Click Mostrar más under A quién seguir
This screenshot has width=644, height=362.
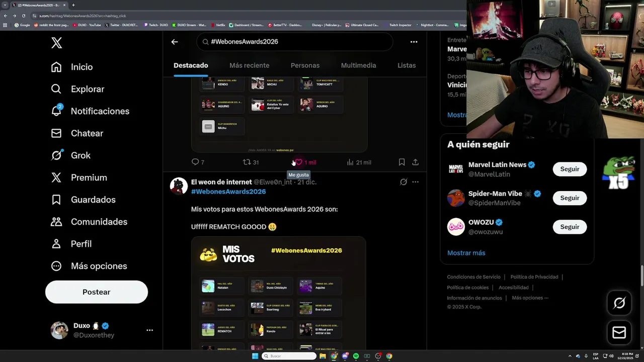tap(466, 253)
